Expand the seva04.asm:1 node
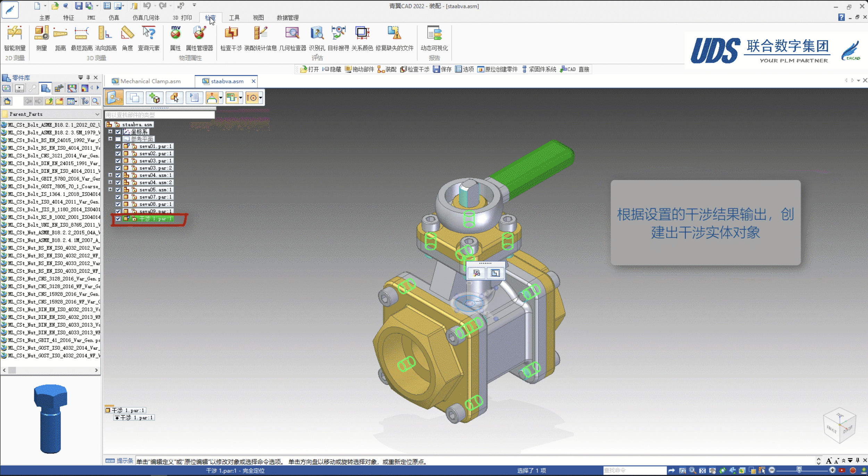The image size is (868, 476). pyautogui.click(x=110, y=175)
